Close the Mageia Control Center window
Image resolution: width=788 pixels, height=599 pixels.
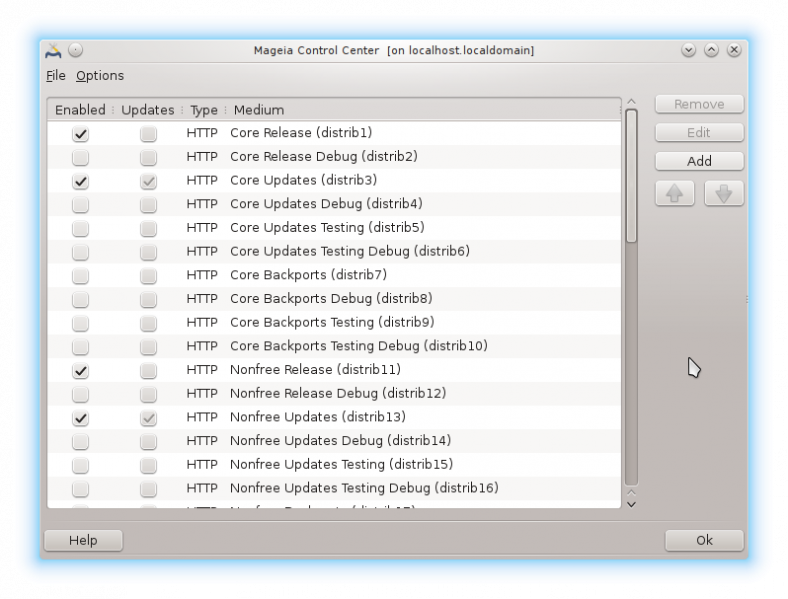coord(734,50)
